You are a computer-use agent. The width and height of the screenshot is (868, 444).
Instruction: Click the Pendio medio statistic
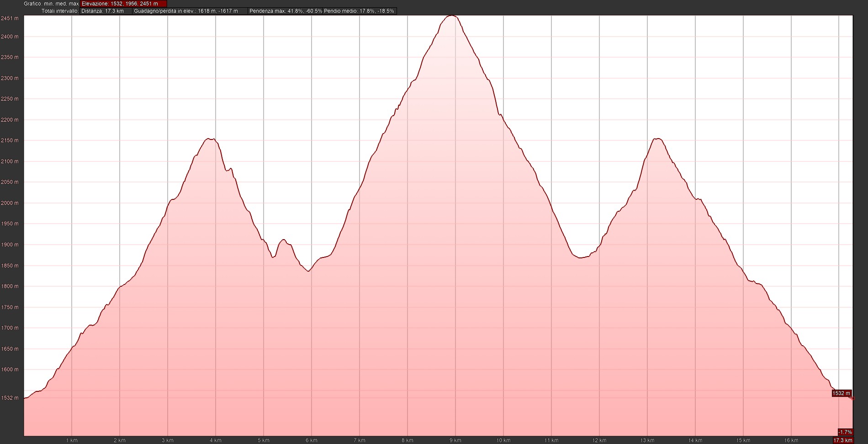(x=359, y=11)
